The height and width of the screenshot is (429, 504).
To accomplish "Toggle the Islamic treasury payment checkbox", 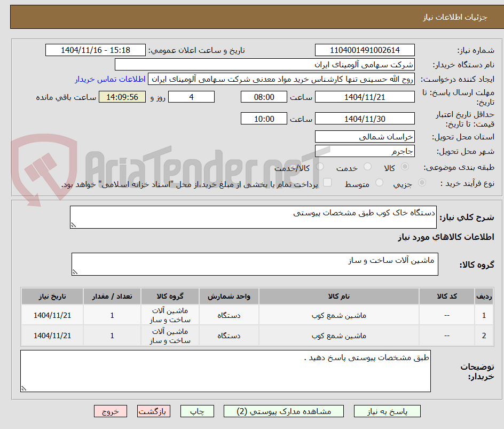I will (x=327, y=182).
